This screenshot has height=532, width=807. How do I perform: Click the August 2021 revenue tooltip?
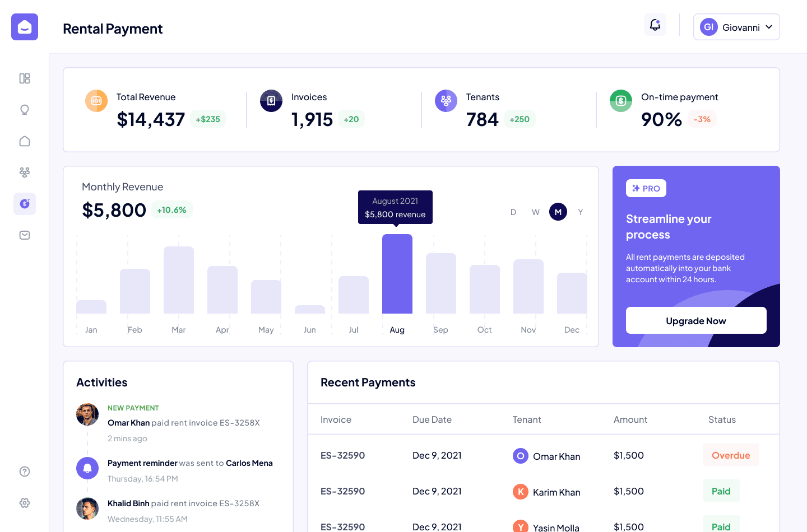tap(395, 207)
